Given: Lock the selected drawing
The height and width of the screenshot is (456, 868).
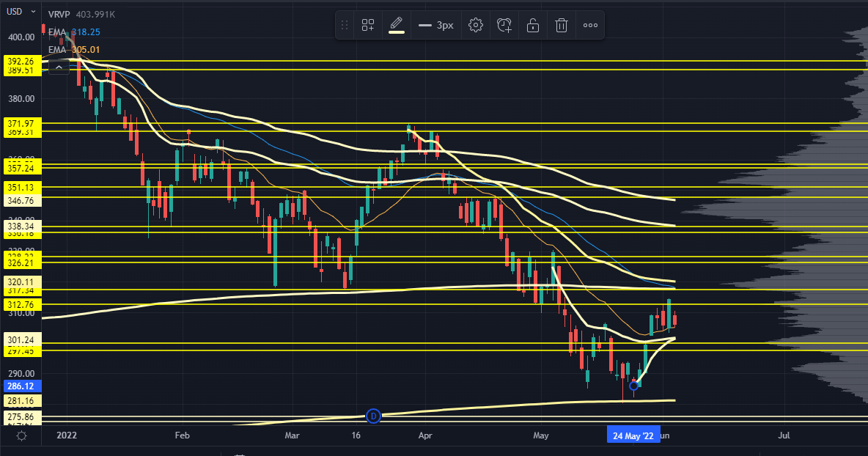Looking at the screenshot, I should (533, 25).
